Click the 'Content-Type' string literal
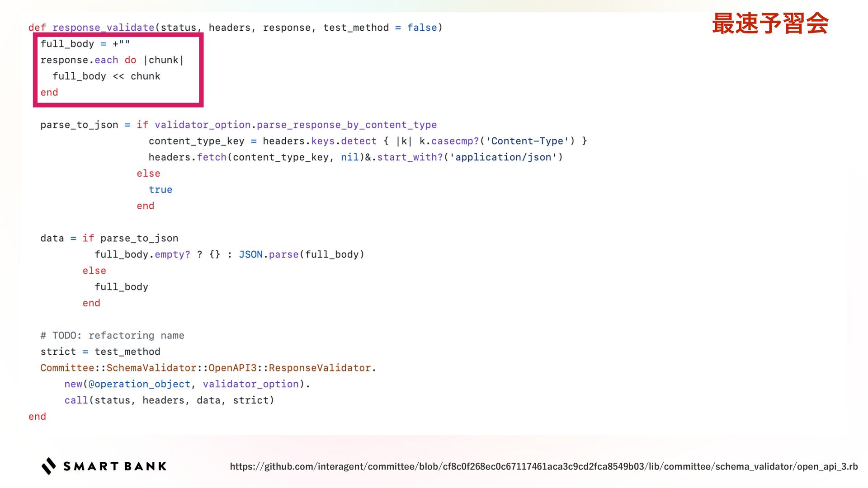Screen dimensions: 868x488 (527, 141)
